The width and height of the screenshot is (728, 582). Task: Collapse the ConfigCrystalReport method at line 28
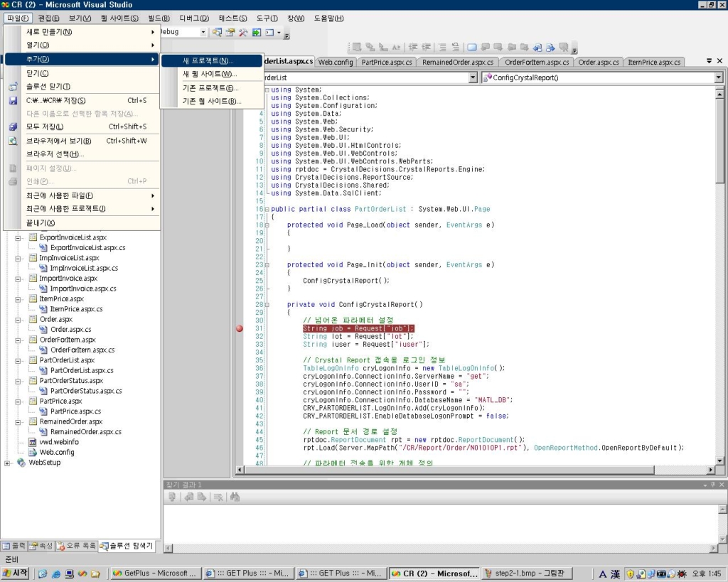coord(267,305)
